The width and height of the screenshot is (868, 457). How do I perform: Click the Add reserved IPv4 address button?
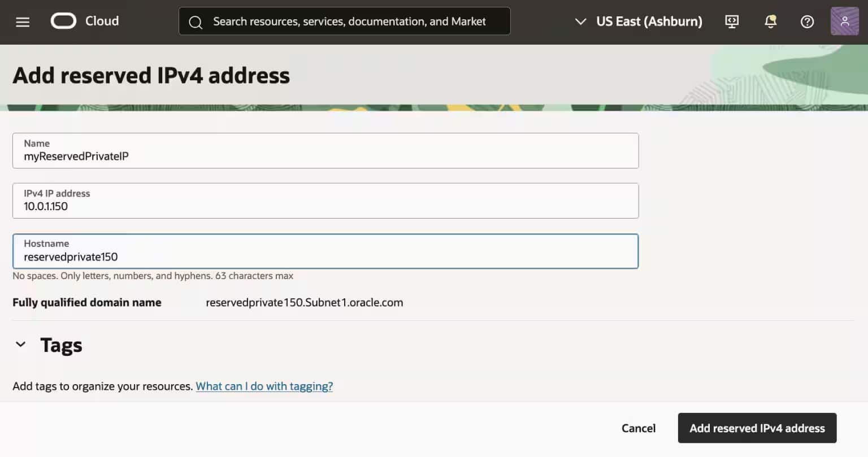[757, 428]
